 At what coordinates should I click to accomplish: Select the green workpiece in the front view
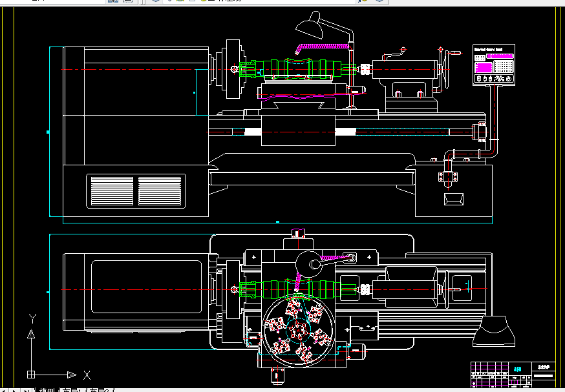pos(297,68)
